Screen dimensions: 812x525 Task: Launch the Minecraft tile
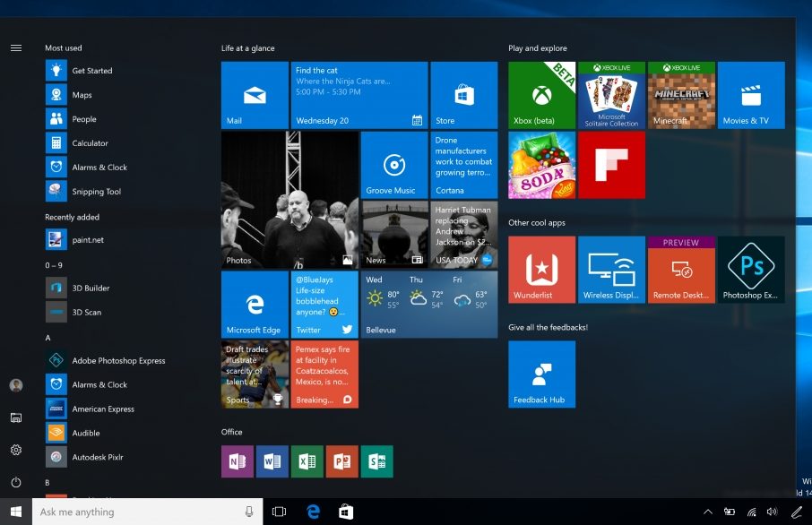(682, 95)
